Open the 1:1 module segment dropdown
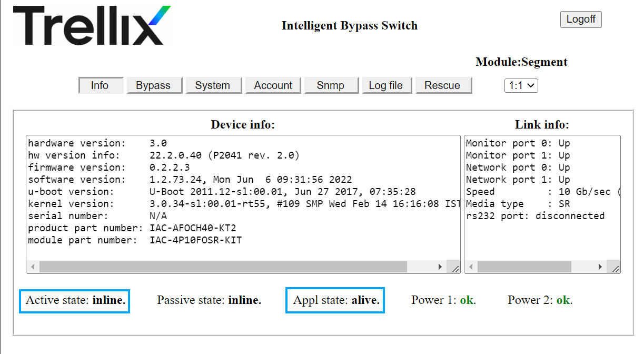The height and width of the screenshot is (354, 644). 521,85
